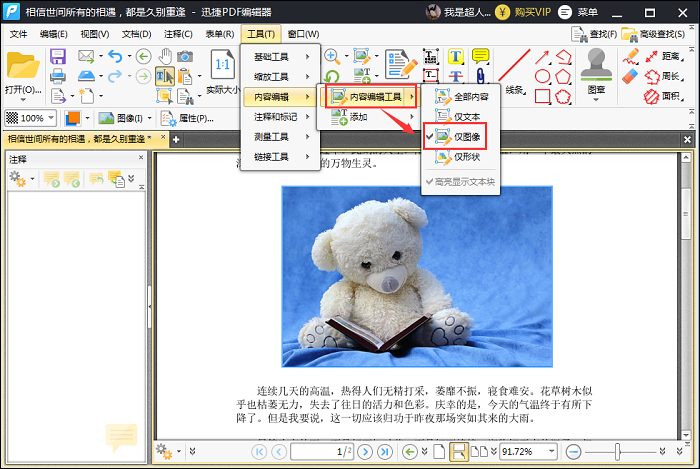
Task: Toggle the two-page layout view
Action: tap(479, 452)
